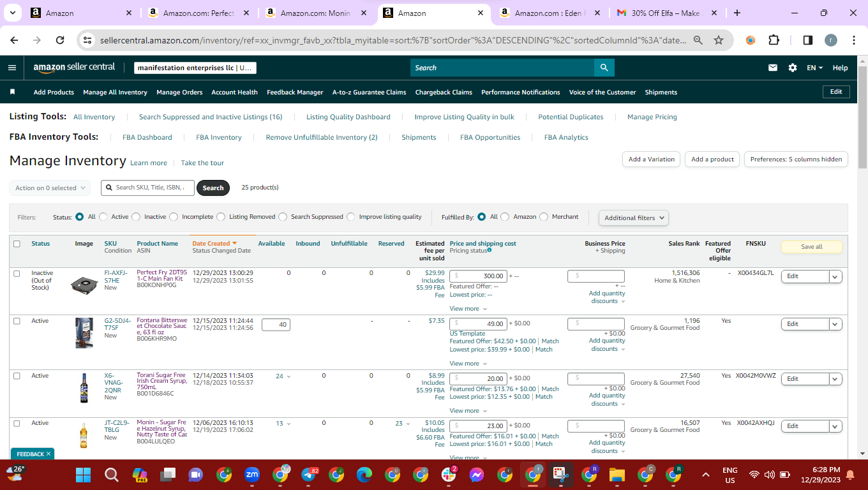Open the browser extensions puzzle icon
Image resolution: width=868 pixels, height=490 pixels.
tap(774, 40)
